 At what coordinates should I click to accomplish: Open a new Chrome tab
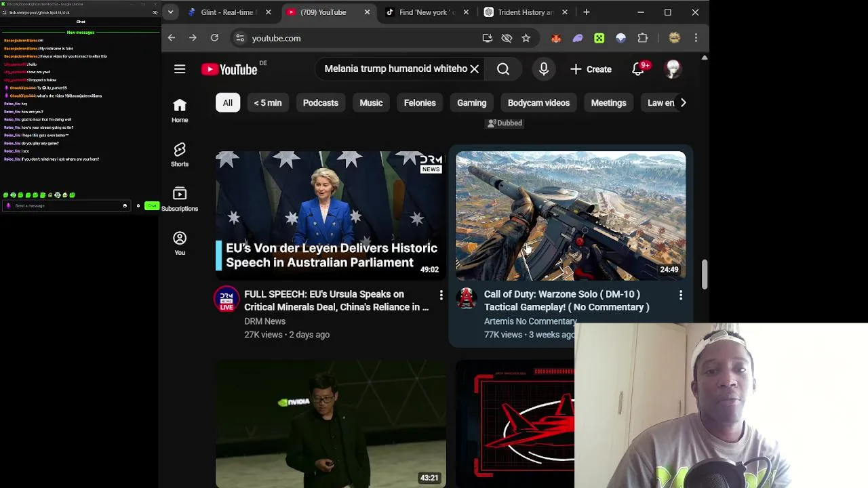pos(587,12)
